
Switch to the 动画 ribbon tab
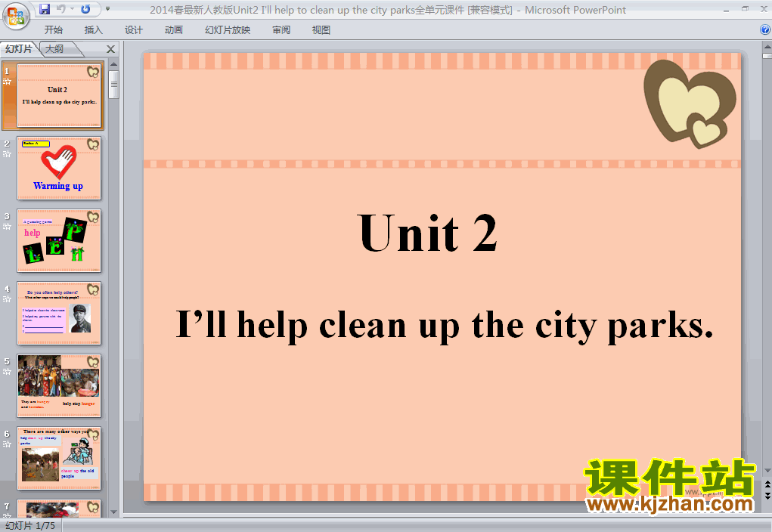click(x=174, y=30)
